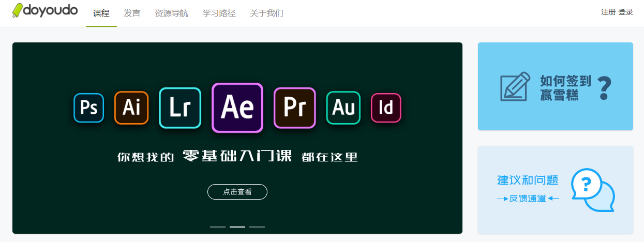Click the pencil sign-in icon
The height and width of the screenshot is (242, 644).
(x=515, y=86)
